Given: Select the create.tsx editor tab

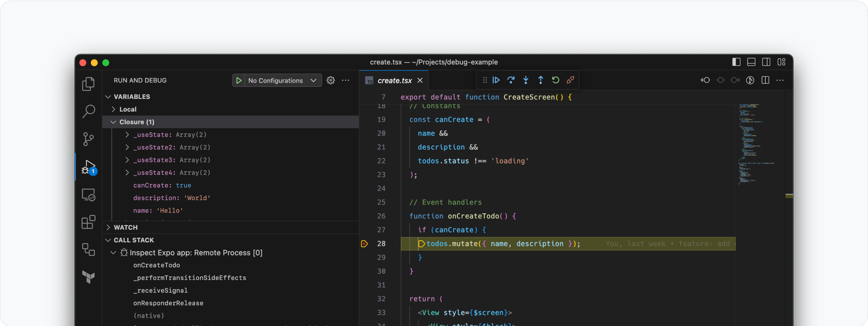Looking at the screenshot, I should 394,80.
